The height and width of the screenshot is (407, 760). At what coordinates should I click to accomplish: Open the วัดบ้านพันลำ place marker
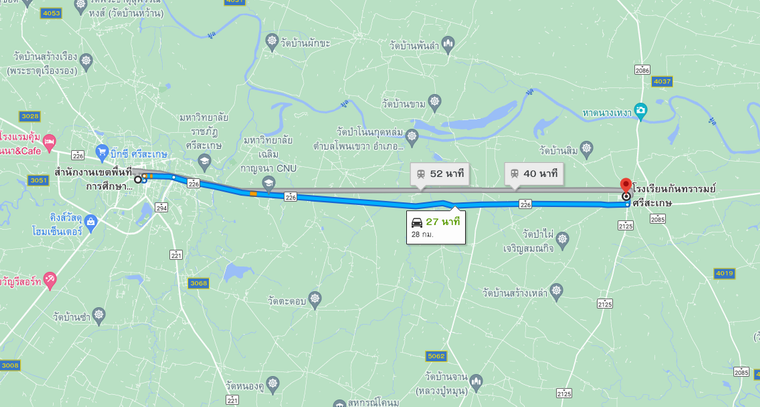click(x=448, y=45)
